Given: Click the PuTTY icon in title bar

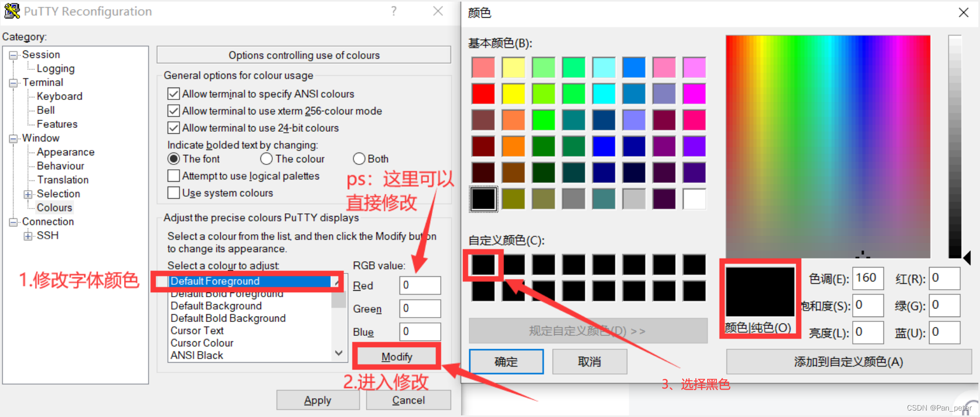Looking at the screenshot, I should coord(12,11).
